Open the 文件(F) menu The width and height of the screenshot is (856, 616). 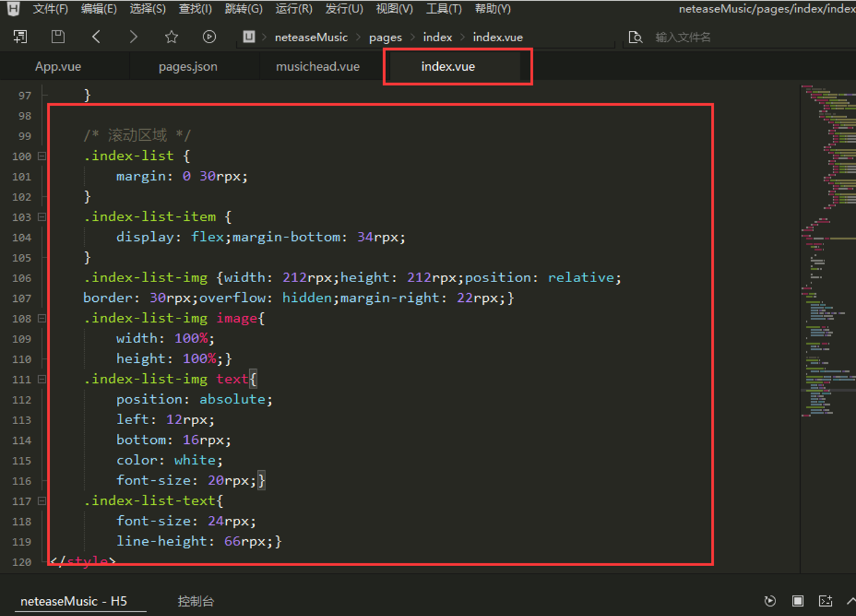(x=50, y=9)
